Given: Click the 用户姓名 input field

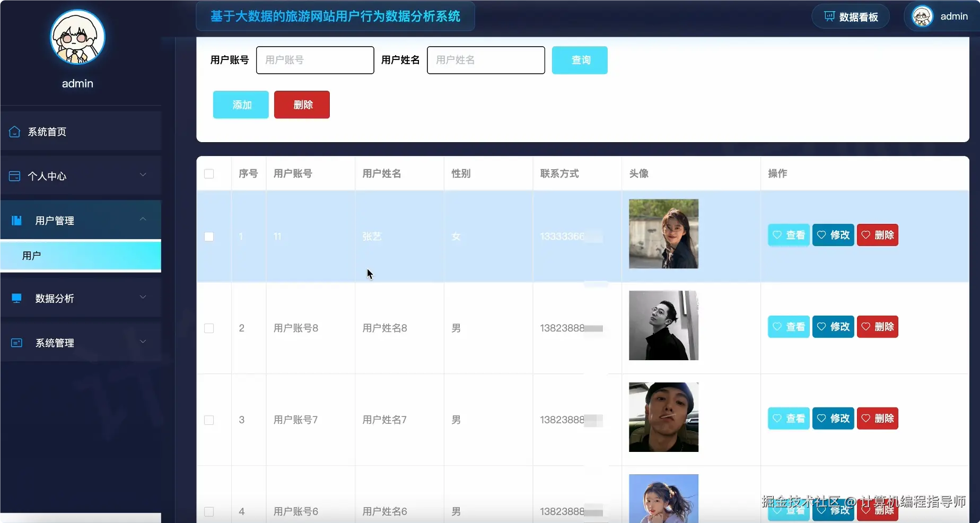Looking at the screenshot, I should (x=486, y=60).
